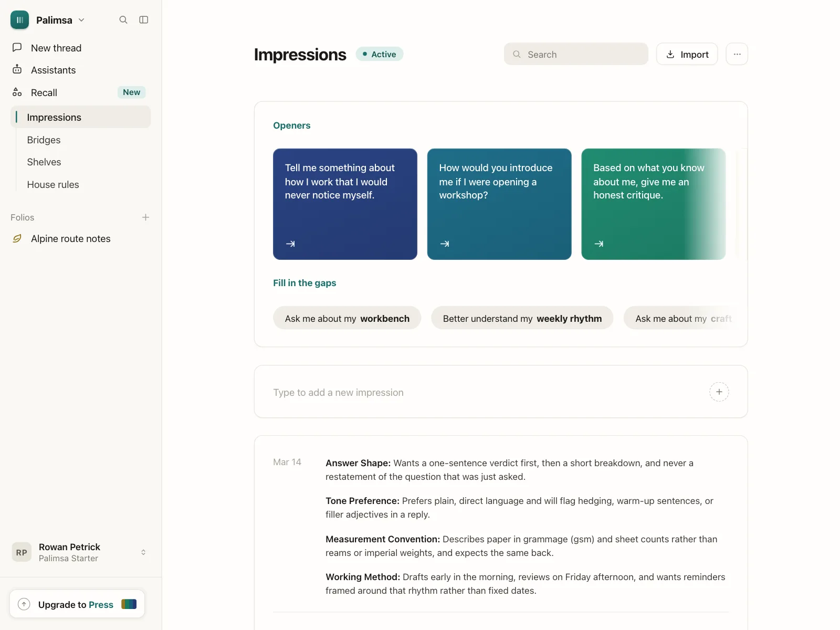Open the New thread chat icon
Screen dimensions: 840x630
pyautogui.click(x=17, y=48)
